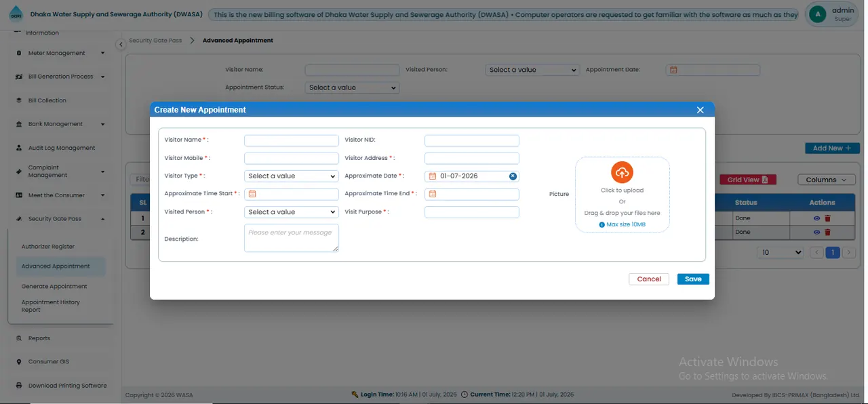868x404 pixels.
Task: Open the Visited Person filter dropdown behind the dialog
Action: [532, 70]
